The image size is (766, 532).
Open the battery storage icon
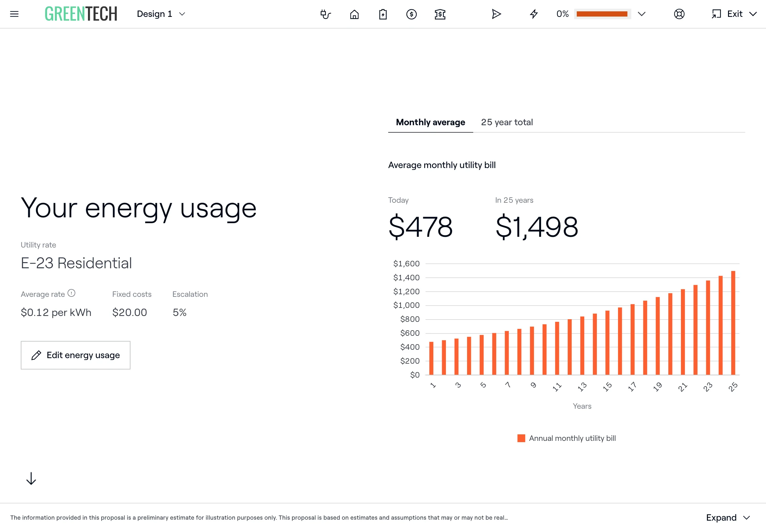tap(383, 14)
